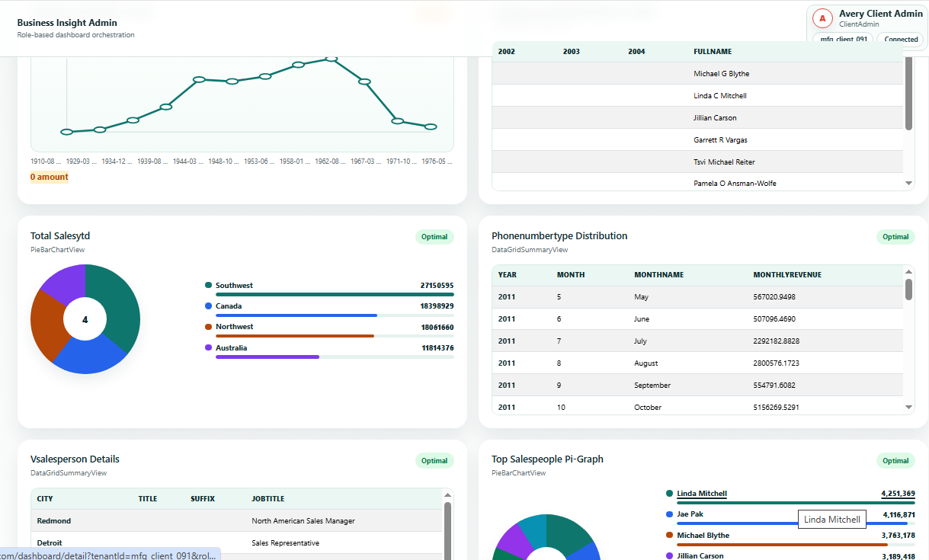Click the green Southwest legend dot

pos(208,285)
